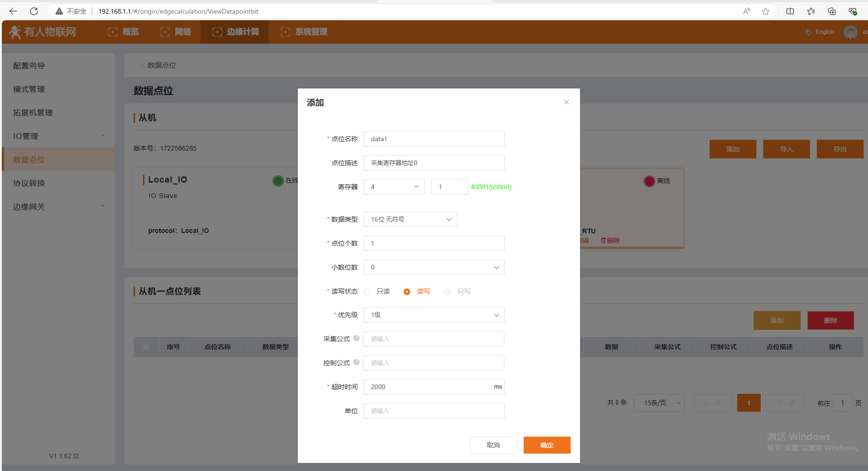
Task: Confirm with the 确定 button
Action: click(547, 445)
